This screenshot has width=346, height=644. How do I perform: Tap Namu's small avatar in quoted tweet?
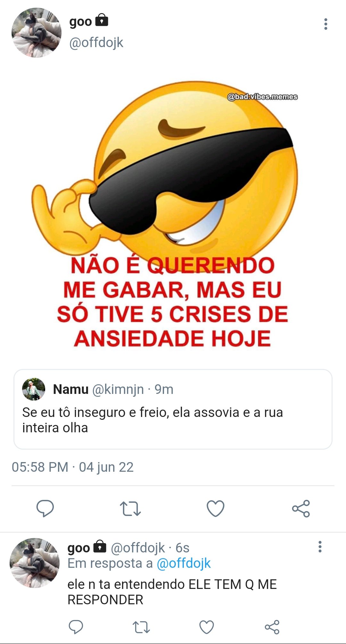click(34, 389)
